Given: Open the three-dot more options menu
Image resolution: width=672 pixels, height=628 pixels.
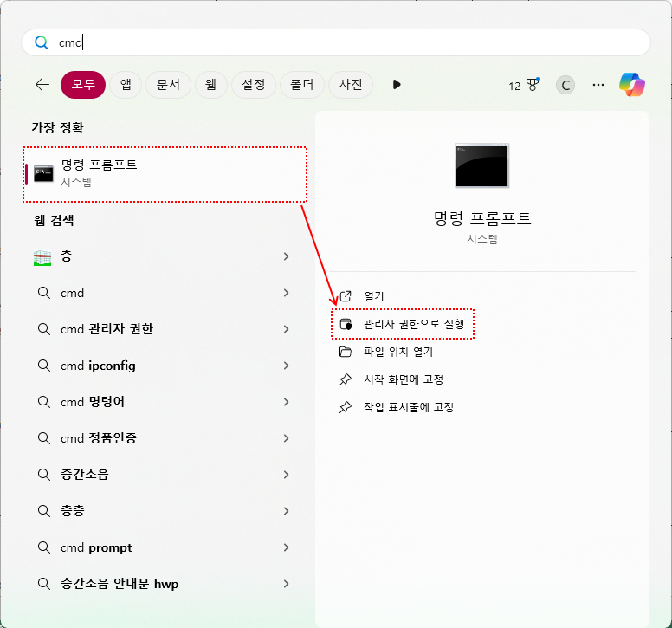Looking at the screenshot, I should click(598, 85).
